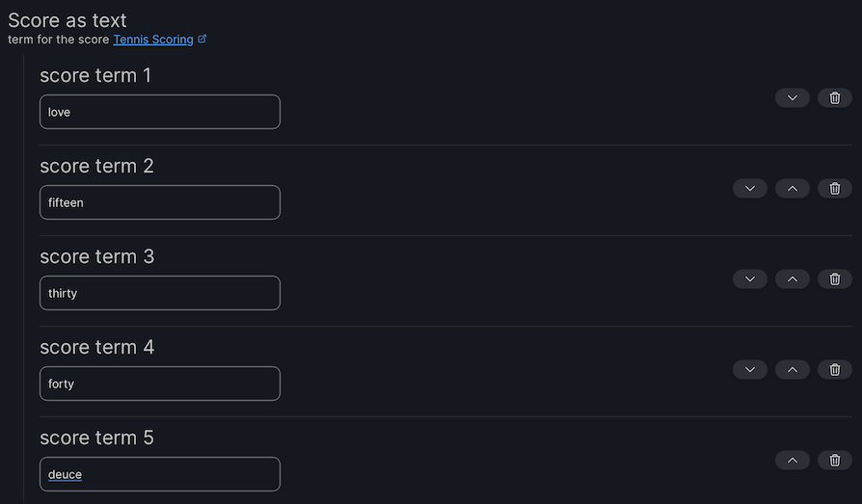The image size is (862, 504).
Task: Click the external link icon beside Tennis Scoring
Action: 202,40
